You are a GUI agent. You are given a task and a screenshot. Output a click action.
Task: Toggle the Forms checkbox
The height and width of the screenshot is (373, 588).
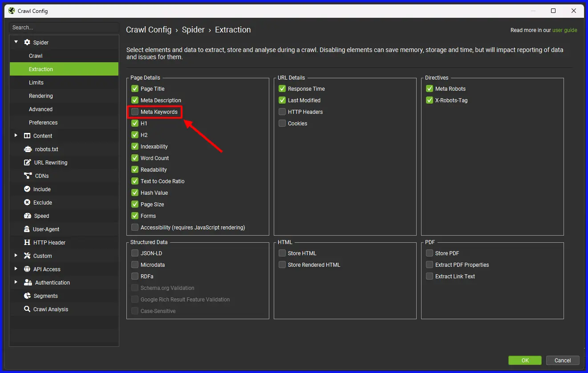[x=135, y=216]
